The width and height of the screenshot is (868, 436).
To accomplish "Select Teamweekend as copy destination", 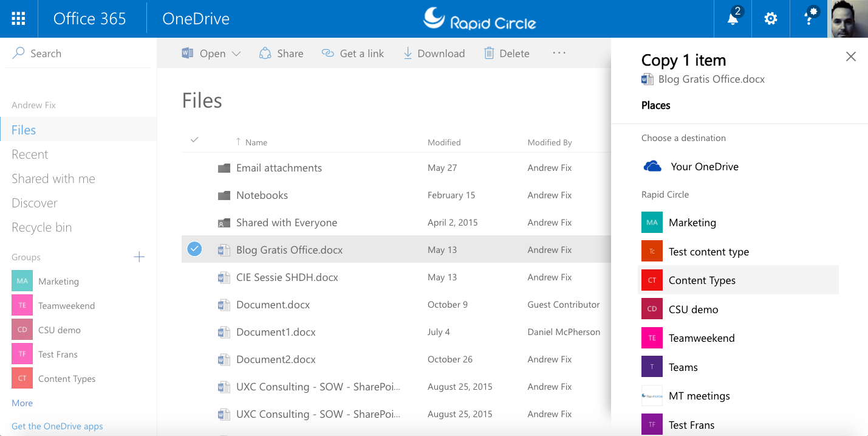I will (738, 337).
